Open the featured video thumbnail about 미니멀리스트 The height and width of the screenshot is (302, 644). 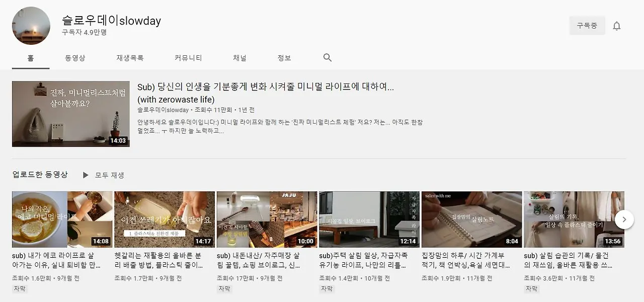click(x=70, y=114)
